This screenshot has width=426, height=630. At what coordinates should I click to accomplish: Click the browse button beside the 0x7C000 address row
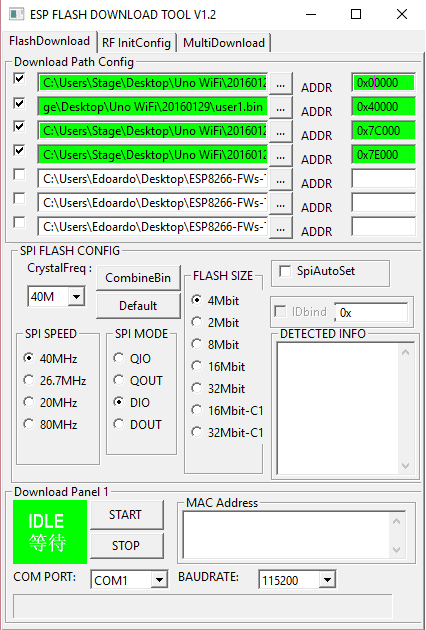[281, 131]
